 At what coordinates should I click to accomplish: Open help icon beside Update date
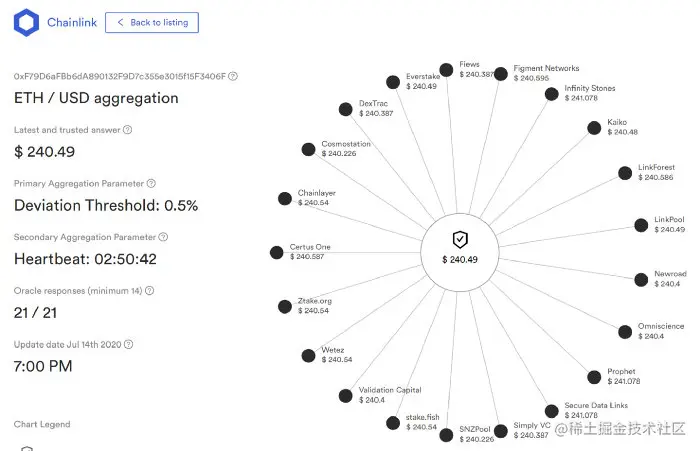128,344
